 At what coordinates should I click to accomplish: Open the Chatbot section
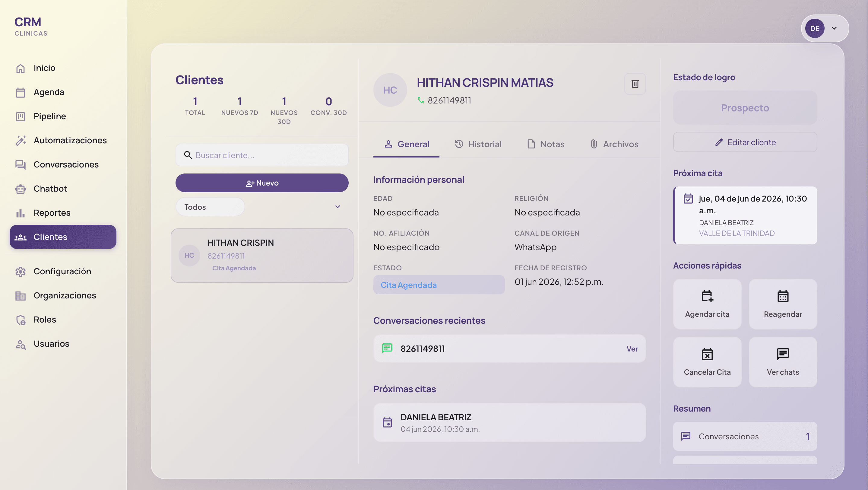click(50, 188)
